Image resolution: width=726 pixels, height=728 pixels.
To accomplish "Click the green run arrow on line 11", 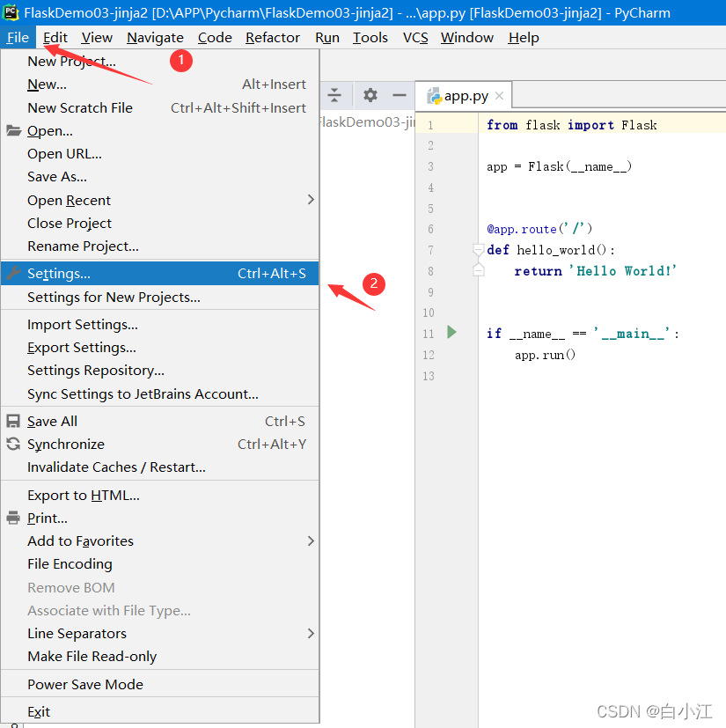I will (x=451, y=332).
